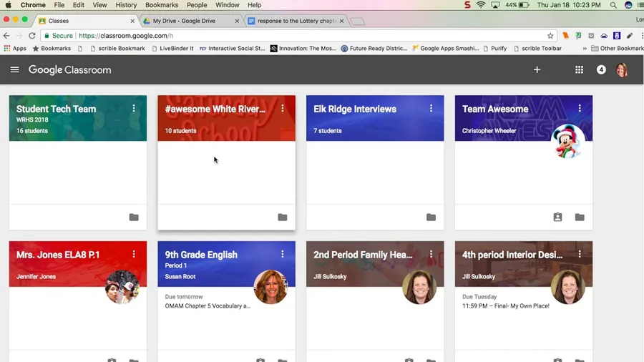
Task: Open the Elk Ridge Interviews folder icon
Action: 431,217
